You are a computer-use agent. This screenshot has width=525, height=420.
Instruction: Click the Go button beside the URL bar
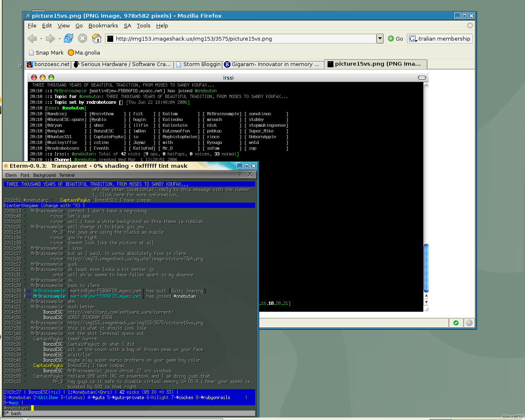[396, 39]
